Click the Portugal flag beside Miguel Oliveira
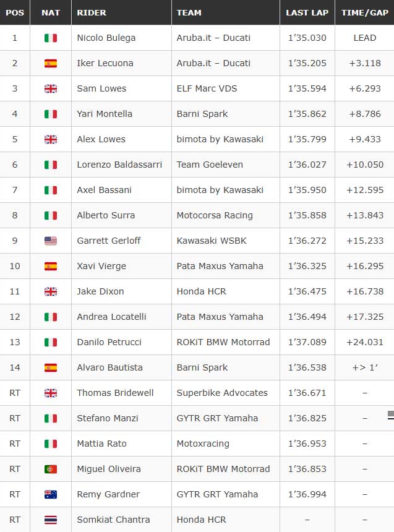This screenshot has width=394, height=532. [x=51, y=470]
